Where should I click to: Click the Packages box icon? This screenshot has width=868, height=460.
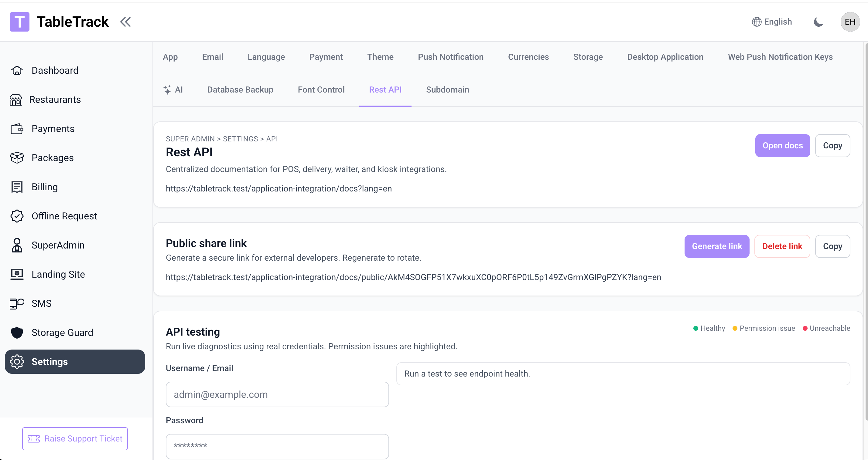(17, 157)
